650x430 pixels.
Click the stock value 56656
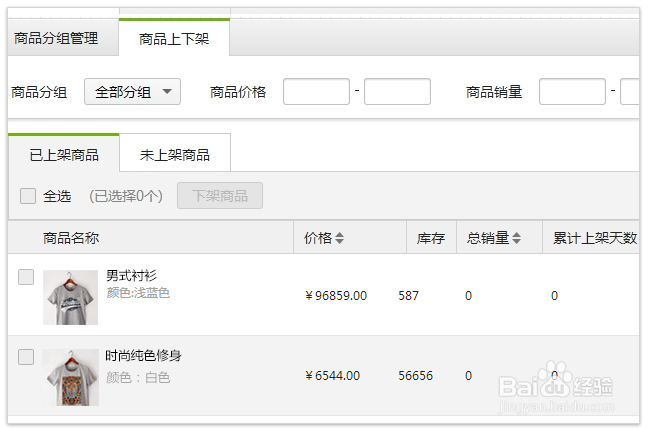pyautogui.click(x=415, y=376)
